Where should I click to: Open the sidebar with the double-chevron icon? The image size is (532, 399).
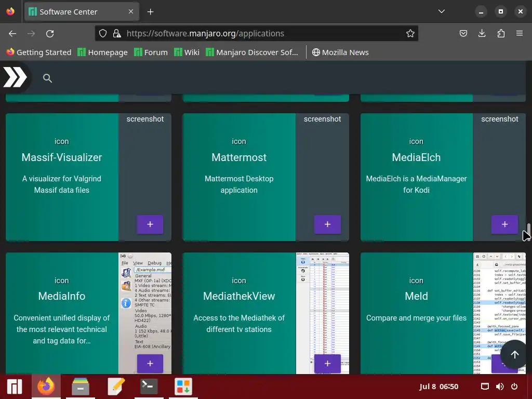(x=15, y=77)
